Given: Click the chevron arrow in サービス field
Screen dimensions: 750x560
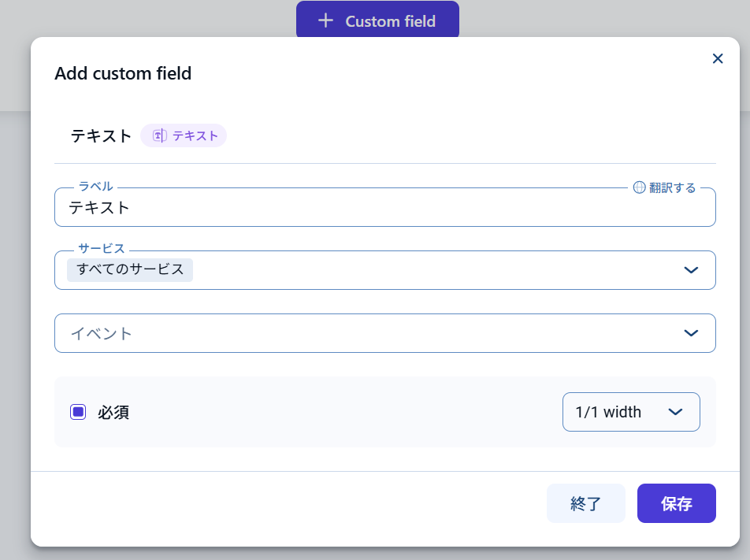Looking at the screenshot, I should click(x=691, y=270).
